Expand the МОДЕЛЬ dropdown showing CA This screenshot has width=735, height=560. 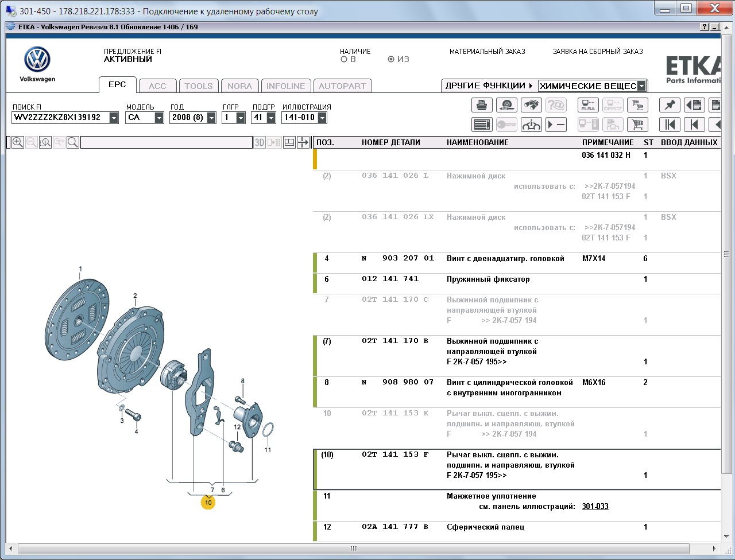point(159,118)
